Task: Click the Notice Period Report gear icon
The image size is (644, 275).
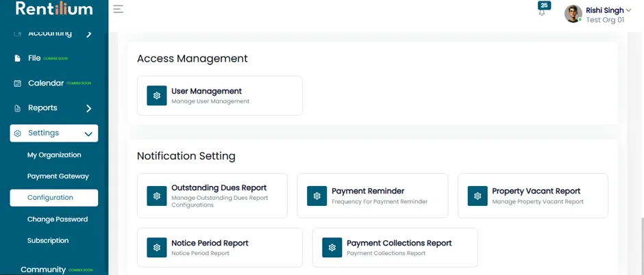Action: [x=157, y=248]
